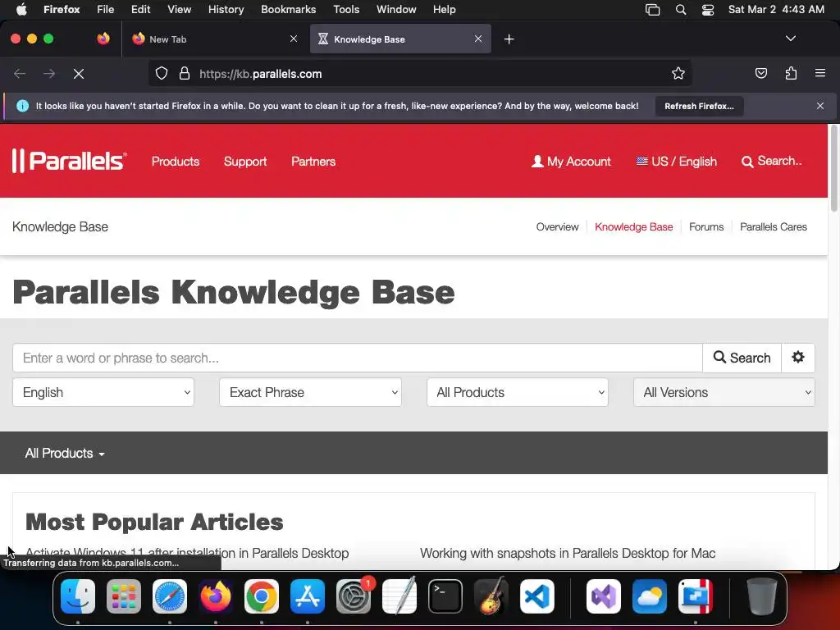This screenshot has width=840, height=630.
Task: Open the language English dropdown
Action: 103,392
